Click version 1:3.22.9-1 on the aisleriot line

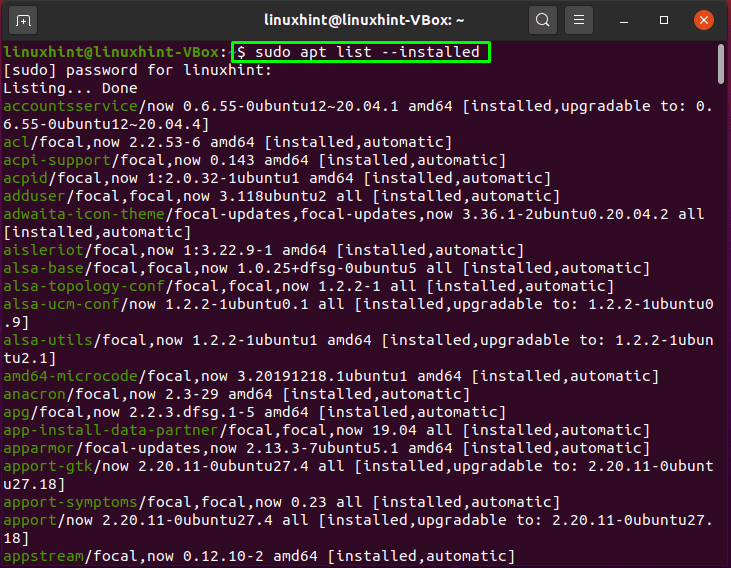coord(228,250)
